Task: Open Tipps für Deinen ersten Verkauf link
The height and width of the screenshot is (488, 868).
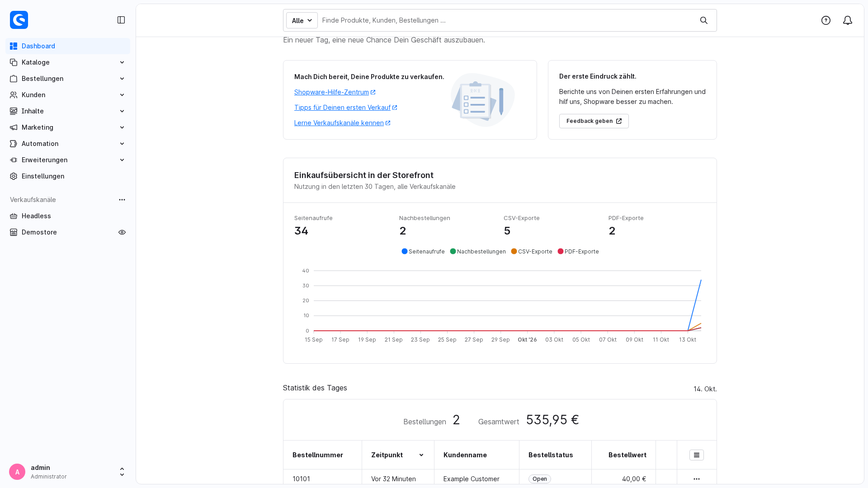Action: pyautogui.click(x=346, y=108)
